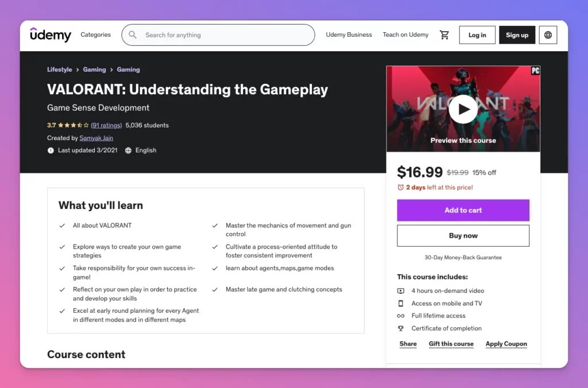Screen dimensions: 588x388
Task: Click the checkmark next to Master late game concepts
Action: (215, 289)
